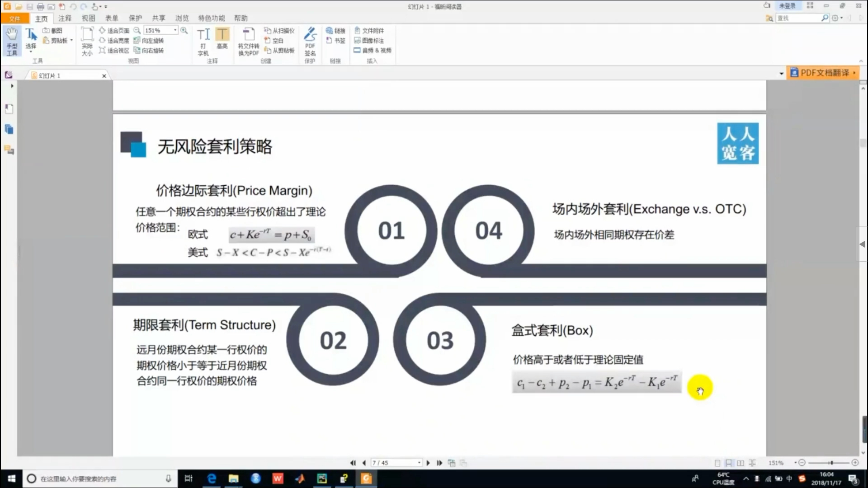The height and width of the screenshot is (488, 868).
Task: Rotate view right (向右旋转)
Action: 149,51
